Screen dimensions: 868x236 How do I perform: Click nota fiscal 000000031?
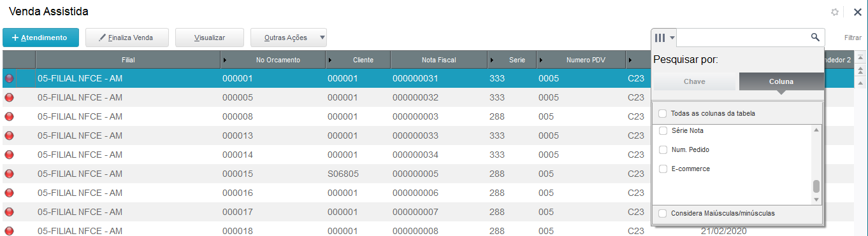416,79
